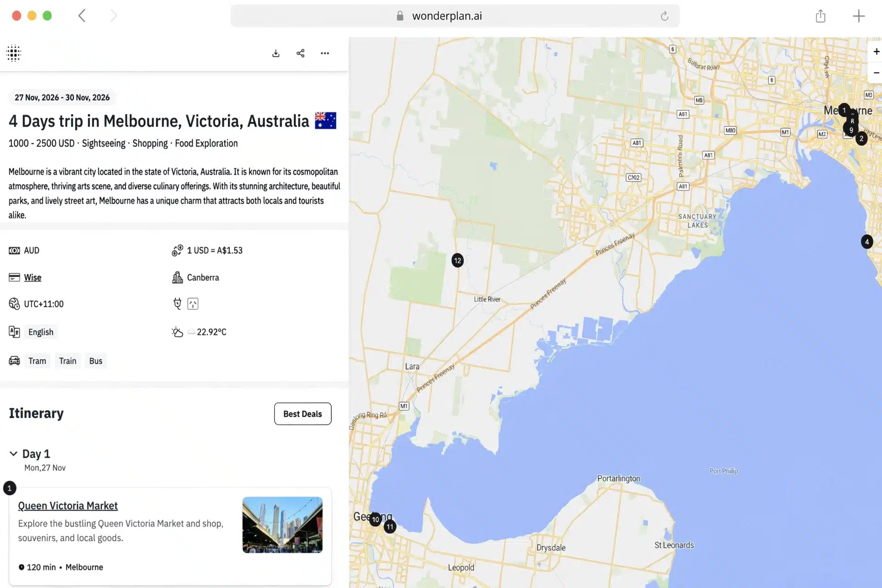Click the AUD currency icon
The width and height of the screenshot is (882, 588).
14,250
